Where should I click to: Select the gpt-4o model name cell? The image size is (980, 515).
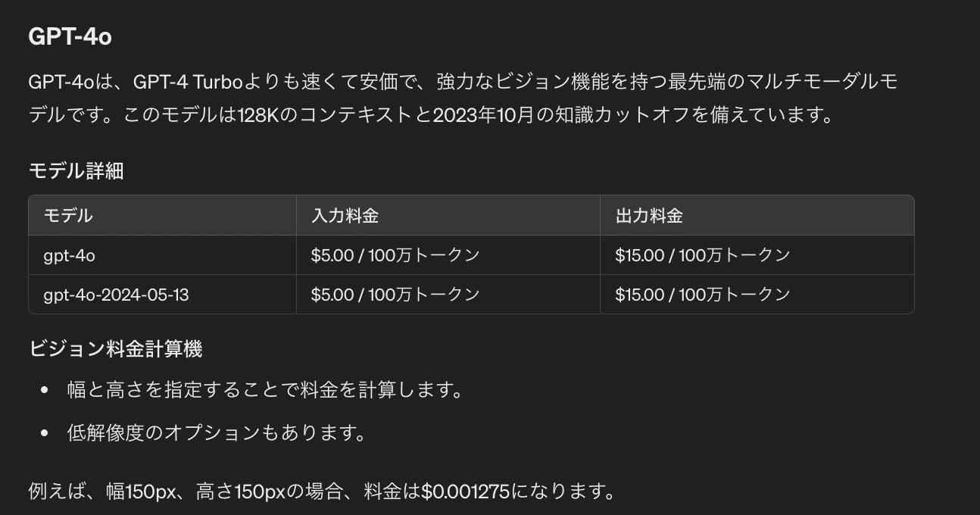70,255
